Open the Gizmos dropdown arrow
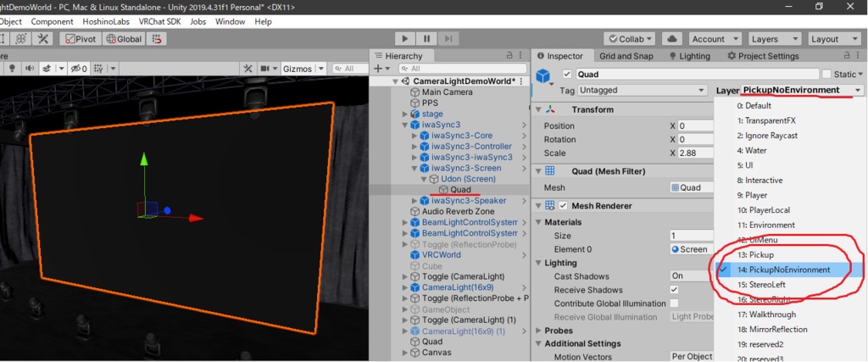The image size is (868, 362). (x=321, y=69)
